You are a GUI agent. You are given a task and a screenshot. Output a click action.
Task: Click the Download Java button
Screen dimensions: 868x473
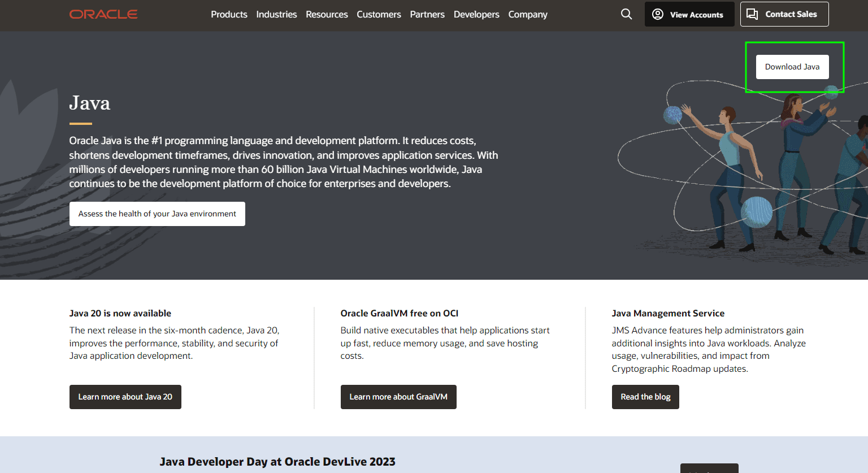792,67
